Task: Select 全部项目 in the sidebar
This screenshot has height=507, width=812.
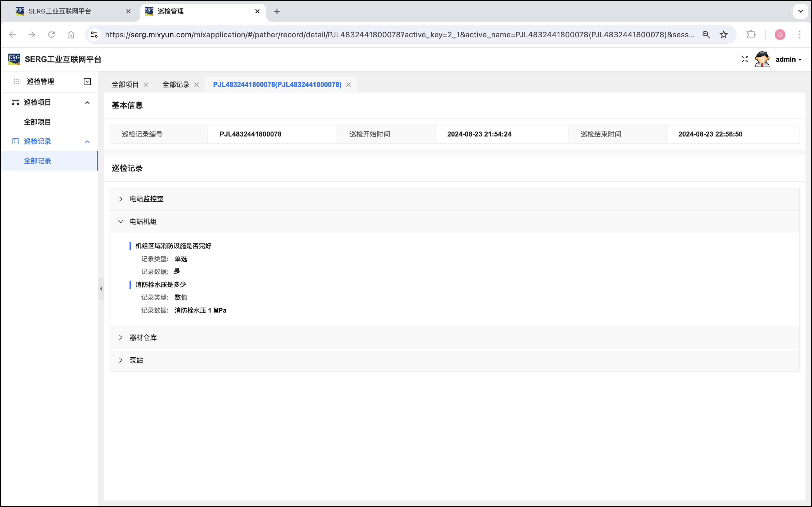Action: (x=37, y=122)
